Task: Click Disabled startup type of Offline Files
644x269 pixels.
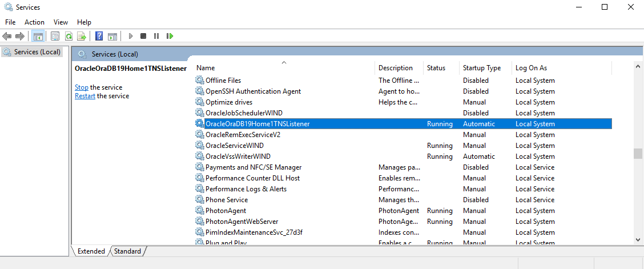Action: point(476,80)
